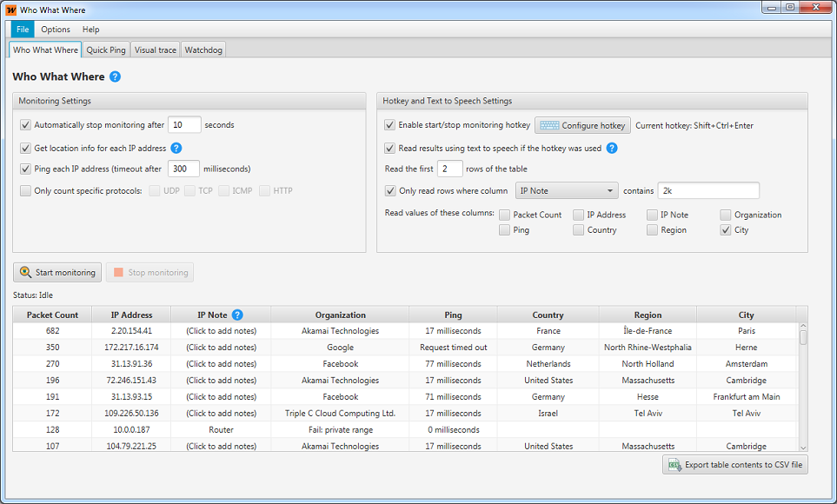
Task: Sort by Organization column header
Action: (x=340, y=315)
